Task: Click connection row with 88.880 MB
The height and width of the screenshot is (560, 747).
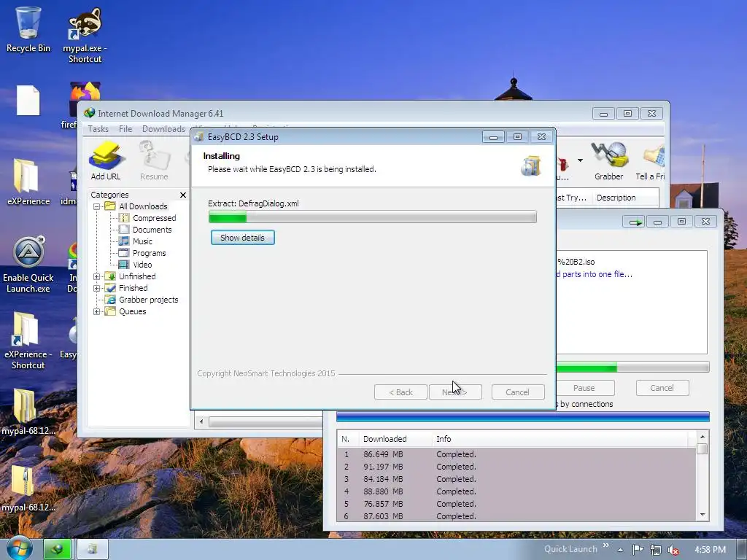Action: click(516, 491)
